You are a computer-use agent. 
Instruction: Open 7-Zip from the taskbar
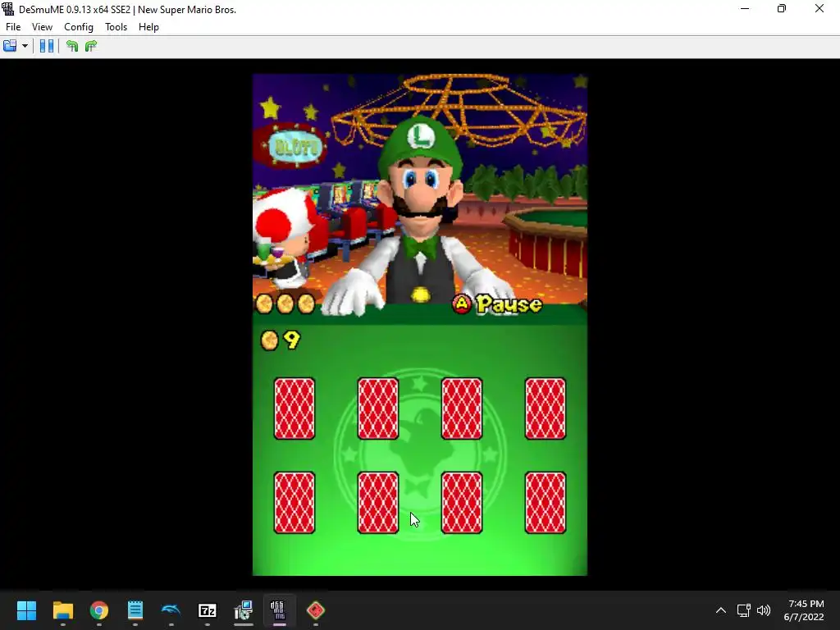pos(208,610)
